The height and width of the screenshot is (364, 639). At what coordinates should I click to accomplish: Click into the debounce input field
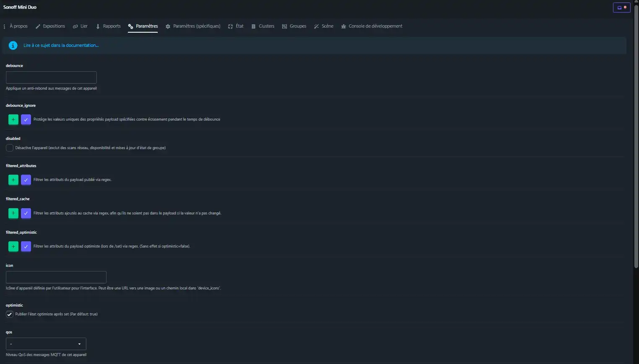(x=51, y=77)
